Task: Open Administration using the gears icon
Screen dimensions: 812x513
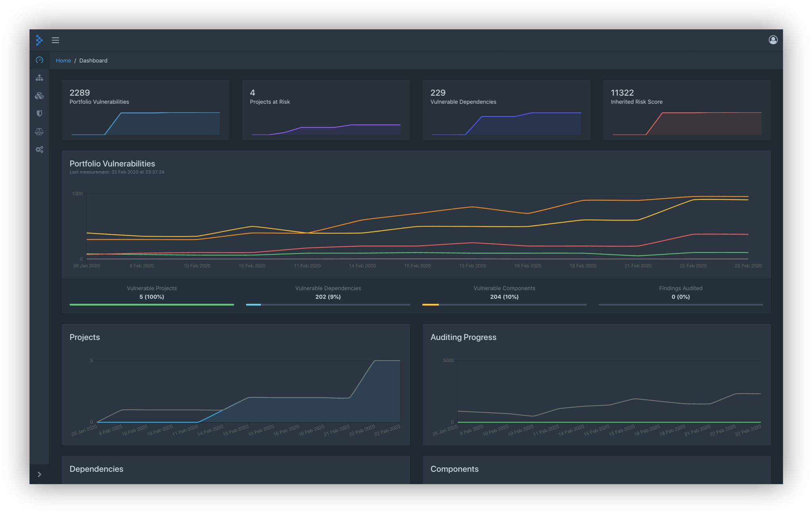Action: click(x=39, y=149)
